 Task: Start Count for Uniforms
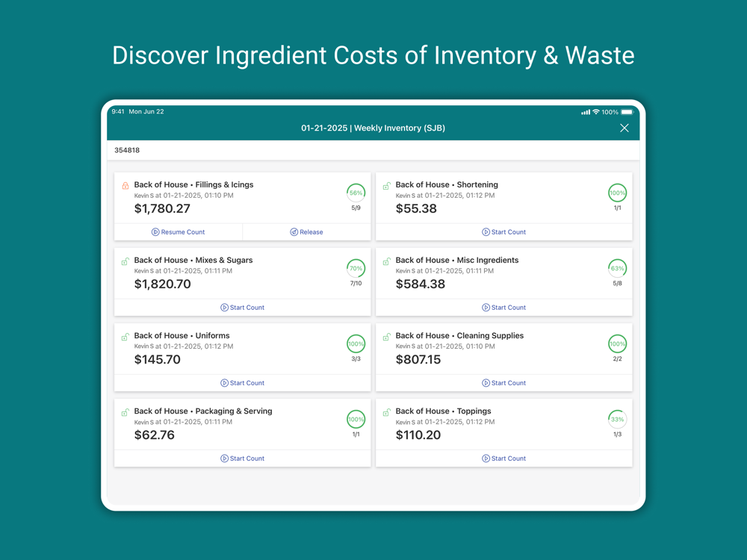(x=242, y=383)
